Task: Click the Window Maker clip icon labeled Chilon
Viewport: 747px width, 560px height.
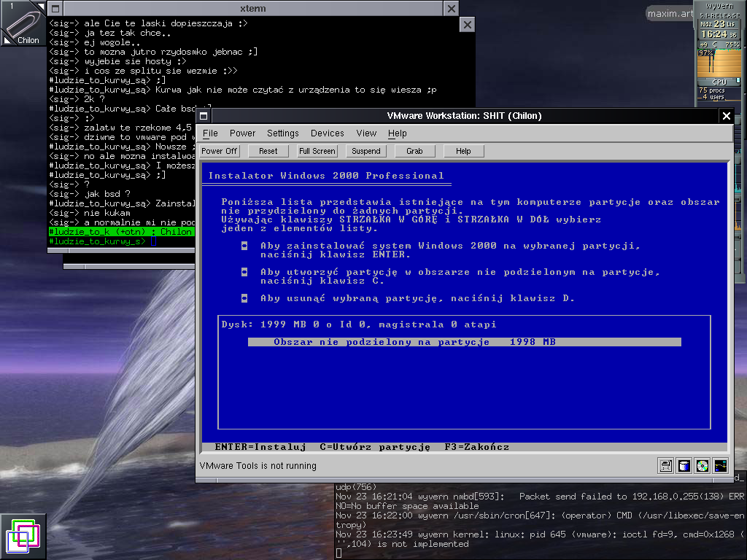Action: 23,23
